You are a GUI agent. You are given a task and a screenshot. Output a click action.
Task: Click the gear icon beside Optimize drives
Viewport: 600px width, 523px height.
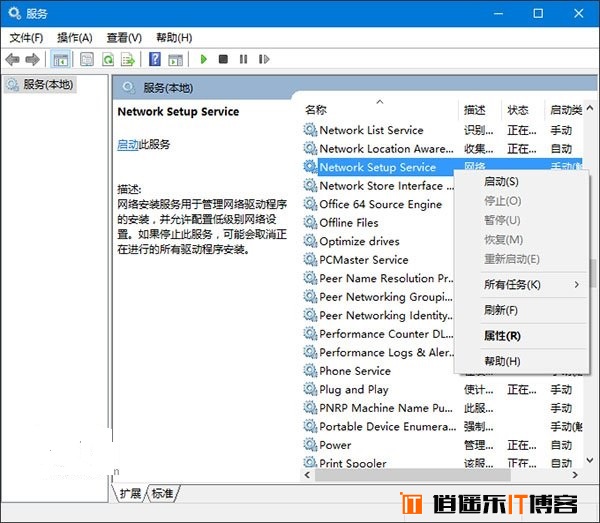[x=310, y=241]
